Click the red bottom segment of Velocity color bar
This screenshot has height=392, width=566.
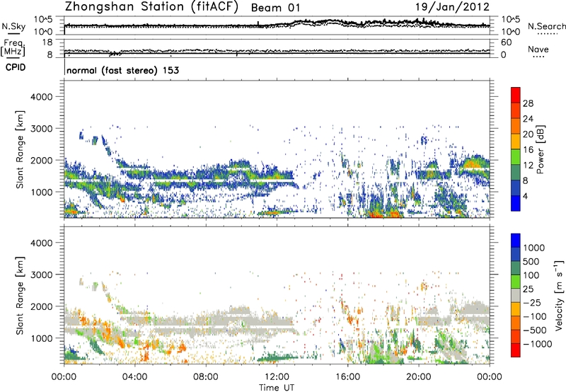pos(516,350)
